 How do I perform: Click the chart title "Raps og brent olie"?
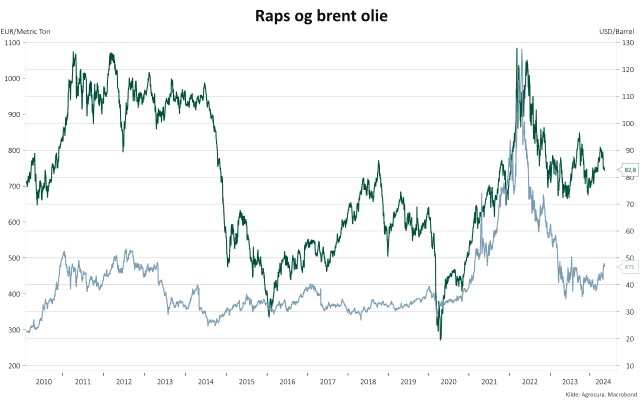click(x=320, y=15)
